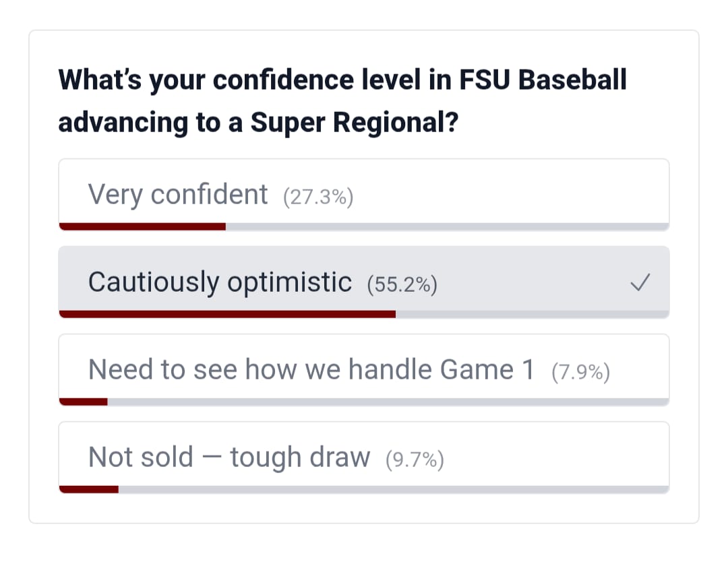The width and height of the screenshot is (728, 562).
Task: Click "Super Regional?" in the question
Action: coord(355,123)
